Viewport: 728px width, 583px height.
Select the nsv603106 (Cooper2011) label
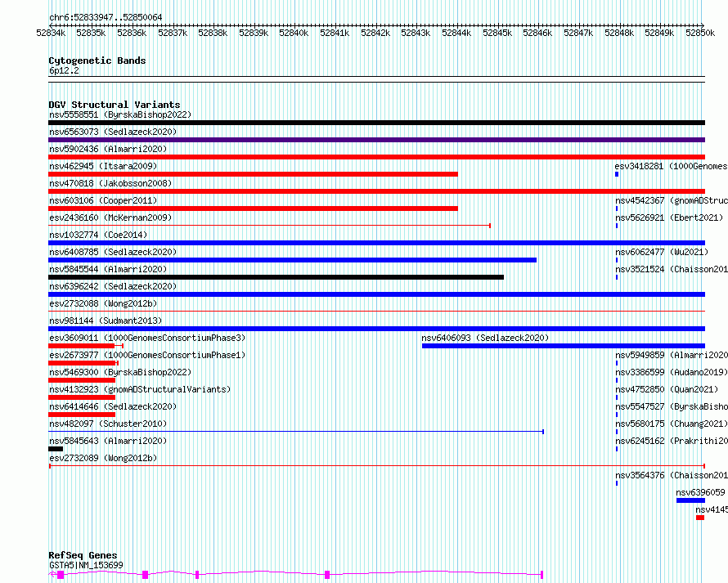[x=103, y=200]
